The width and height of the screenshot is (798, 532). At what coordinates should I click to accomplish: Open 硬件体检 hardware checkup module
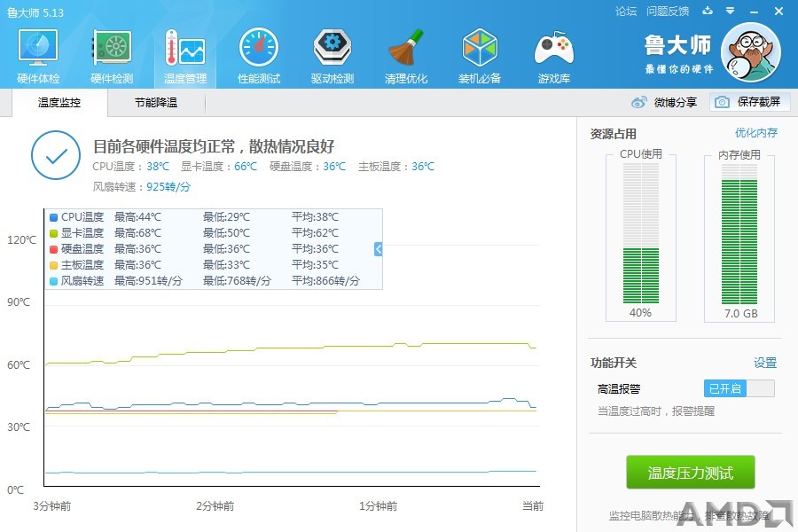tap(38, 56)
